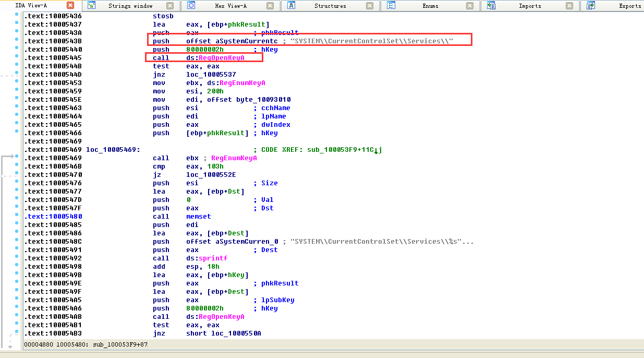
Task: Click the Enums tab icon
Action: [391, 6]
